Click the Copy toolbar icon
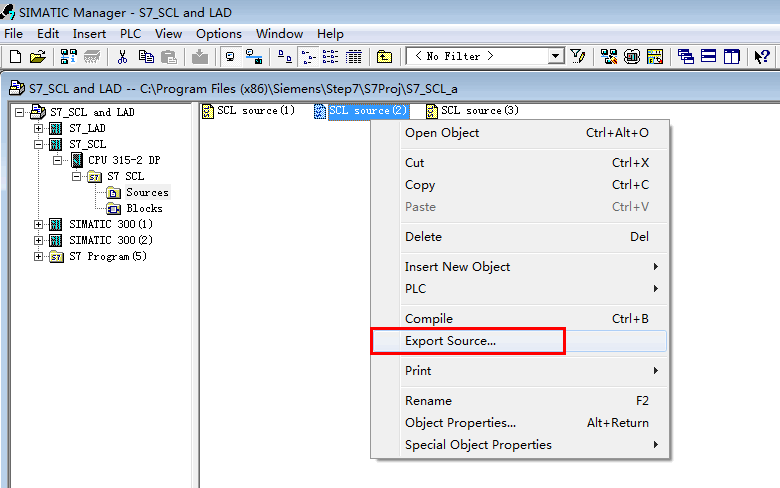Image resolution: width=780 pixels, height=488 pixels. point(146,57)
